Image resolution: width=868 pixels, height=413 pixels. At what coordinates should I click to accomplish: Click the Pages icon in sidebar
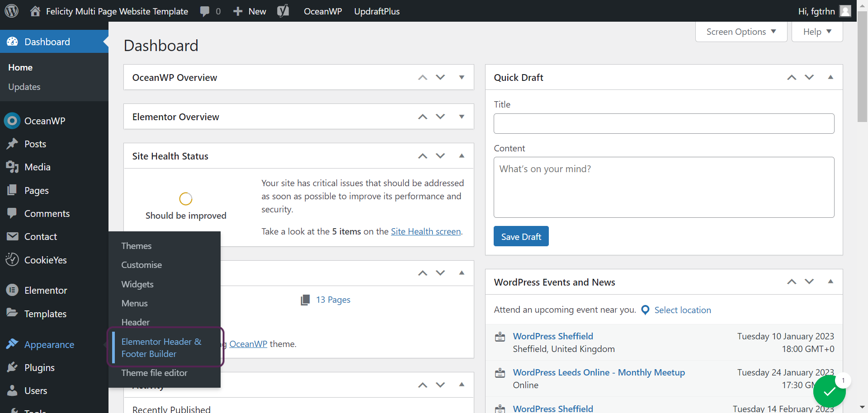[12, 190]
